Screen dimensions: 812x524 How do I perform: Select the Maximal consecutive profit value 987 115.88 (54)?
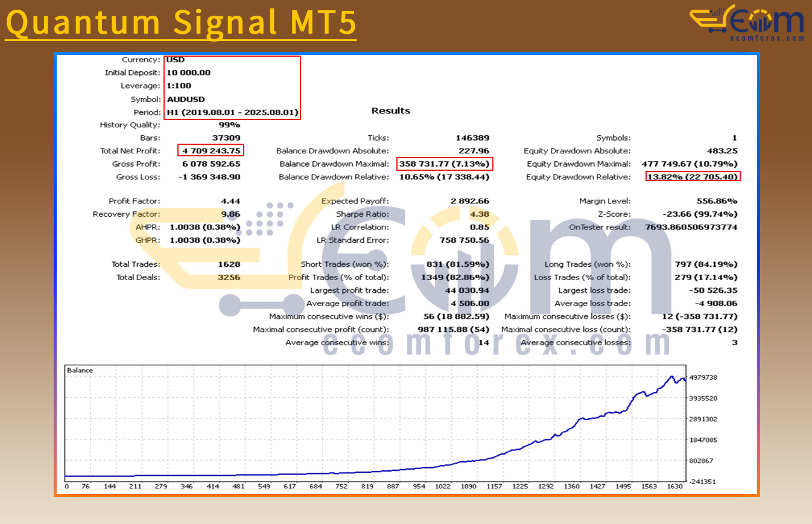(454, 330)
